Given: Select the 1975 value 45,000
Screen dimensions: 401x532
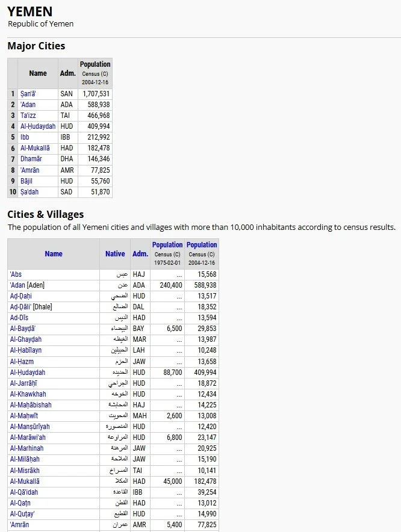Looking at the screenshot, I should coord(172,481).
